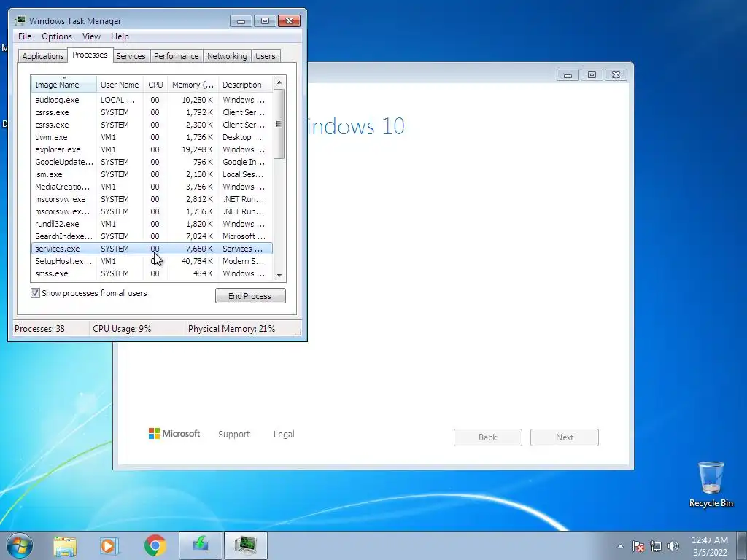Select mscorsvw.exe row using 2,812 K
Image resolution: width=747 pixels, height=560 pixels.
[x=152, y=199]
